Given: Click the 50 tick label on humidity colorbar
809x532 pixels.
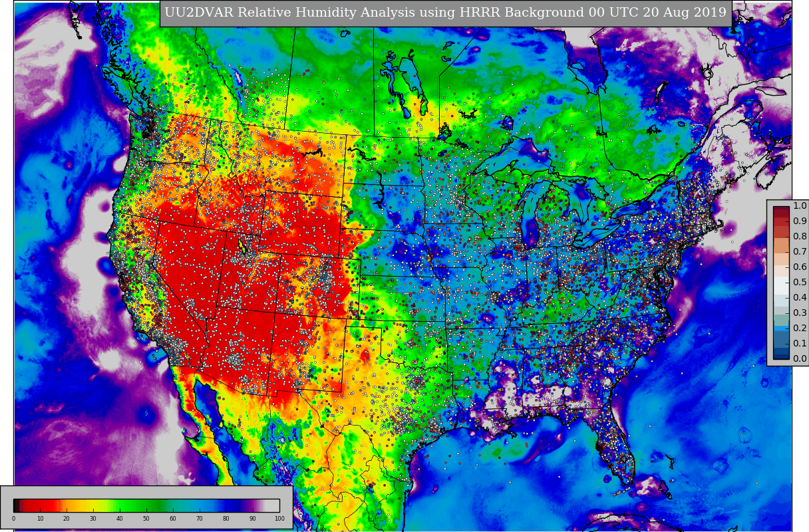Looking at the screenshot, I should tap(146, 519).
